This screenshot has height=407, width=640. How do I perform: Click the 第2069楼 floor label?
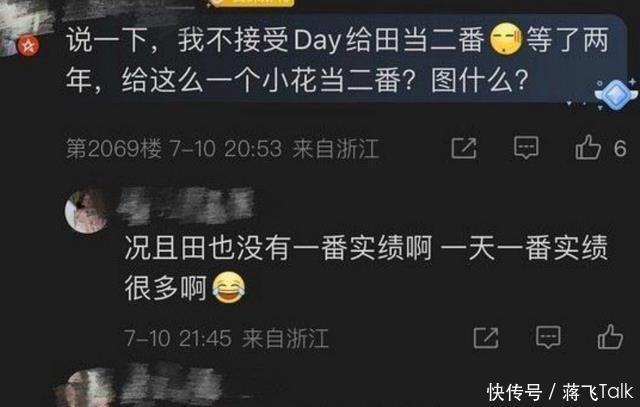[114, 148]
